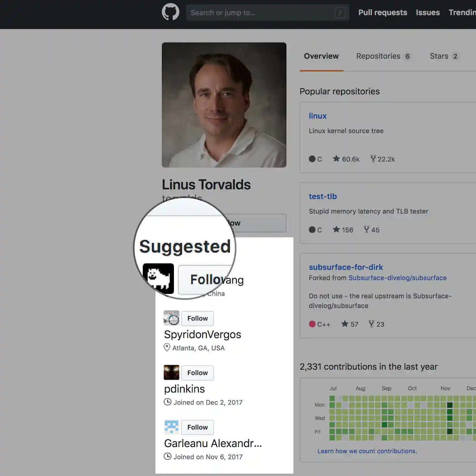Open Garleanu Alexandru pixel avatar
476x476 pixels.
[171, 427]
